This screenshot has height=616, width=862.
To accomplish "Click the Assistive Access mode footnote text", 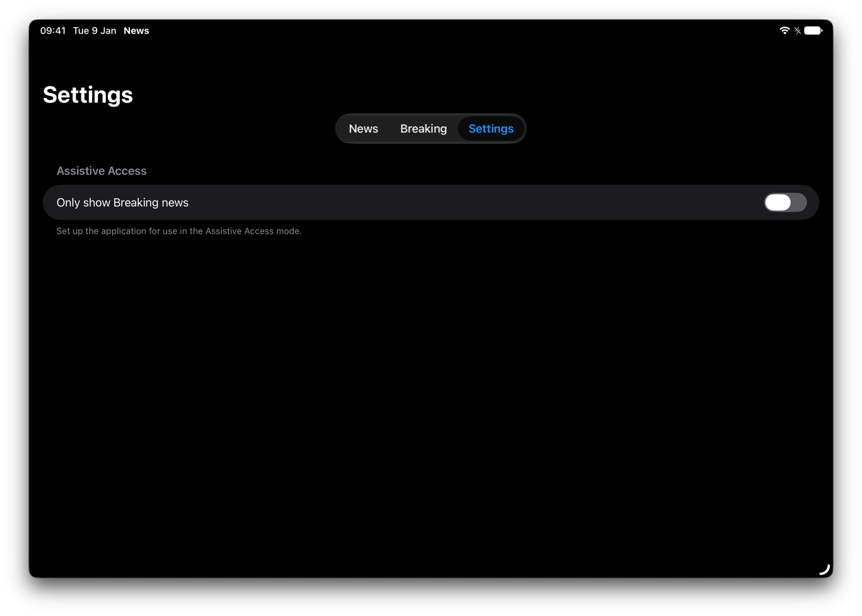I will coord(179,231).
